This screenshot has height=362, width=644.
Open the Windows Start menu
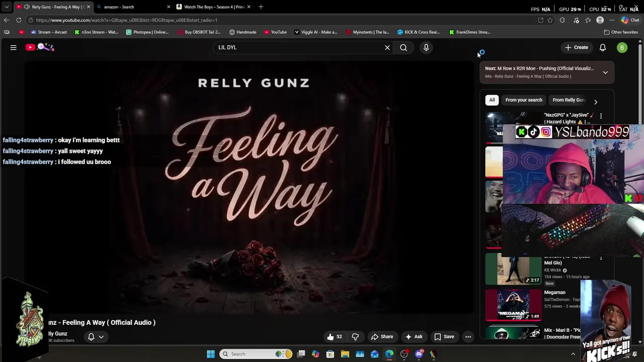[211, 354]
